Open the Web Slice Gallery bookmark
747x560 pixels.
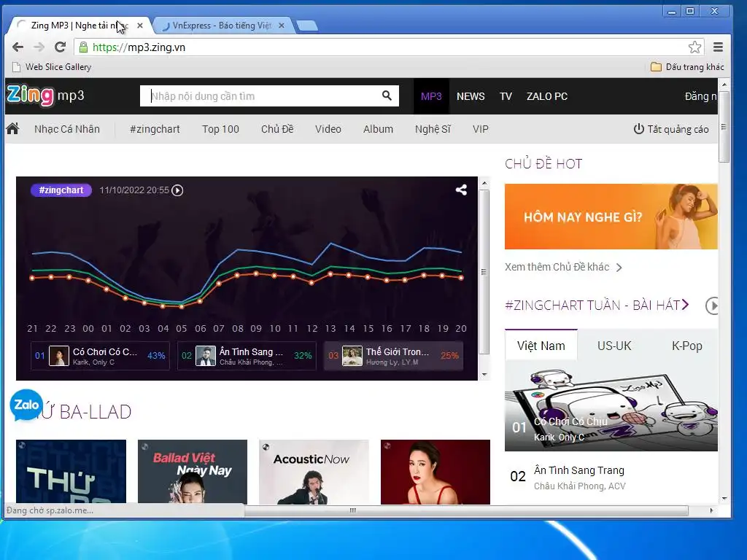pos(52,67)
